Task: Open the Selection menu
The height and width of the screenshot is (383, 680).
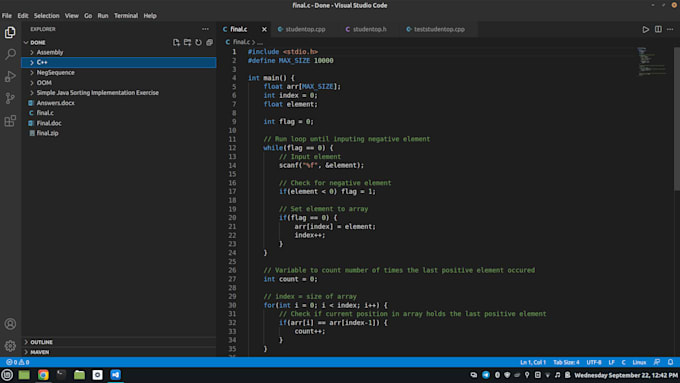Action: point(46,16)
